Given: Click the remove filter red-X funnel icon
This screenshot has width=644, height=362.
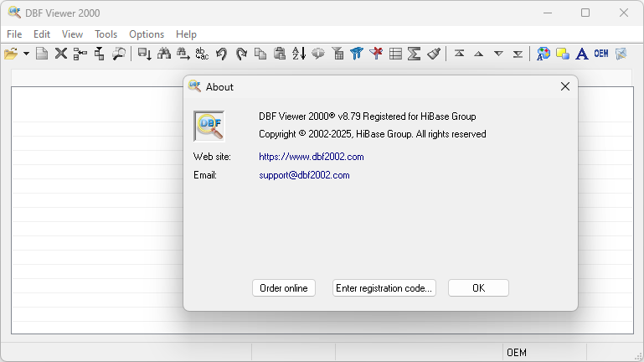Looking at the screenshot, I should coord(376,54).
